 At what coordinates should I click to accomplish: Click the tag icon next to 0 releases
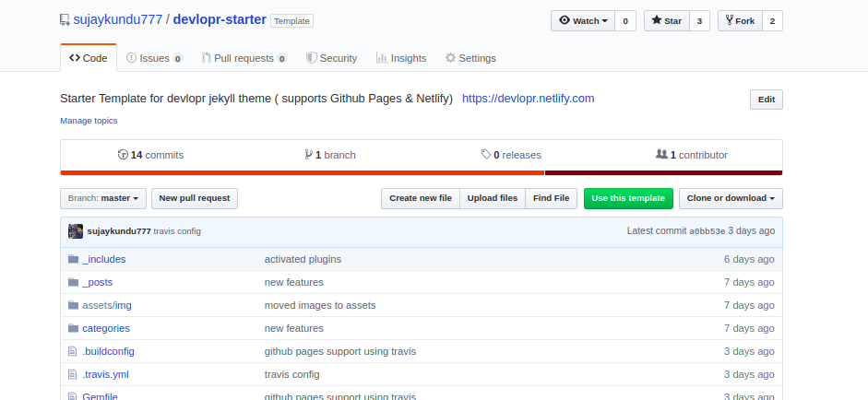(486, 155)
